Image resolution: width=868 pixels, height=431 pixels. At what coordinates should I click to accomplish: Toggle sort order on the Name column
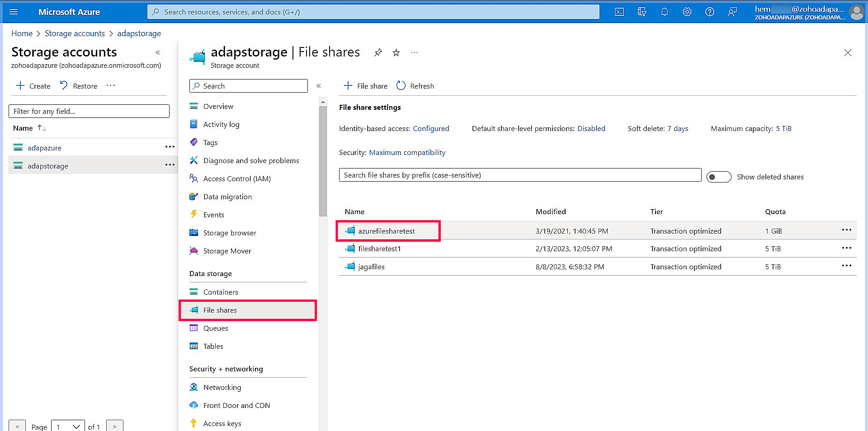pos(41,128)
